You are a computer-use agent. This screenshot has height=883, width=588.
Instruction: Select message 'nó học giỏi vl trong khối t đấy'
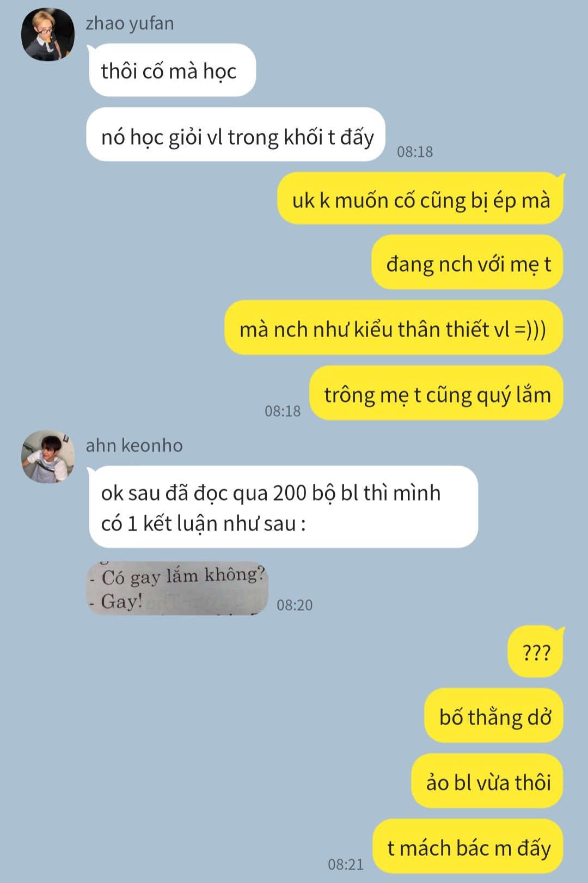coord(236,135)
